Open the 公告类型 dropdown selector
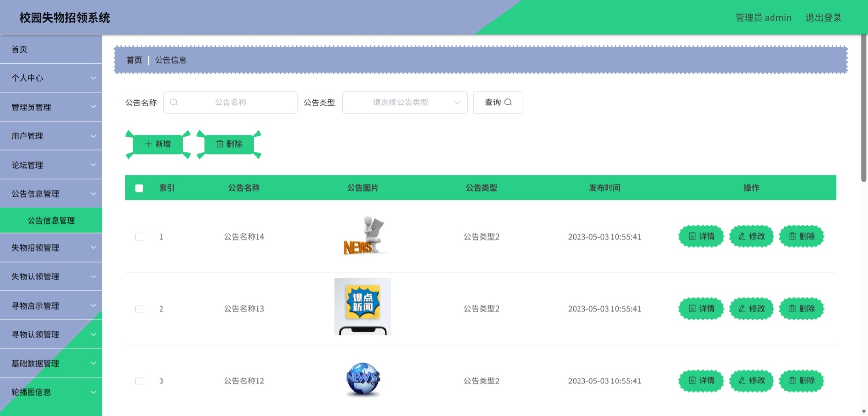This screenshot has height=416, width=868. click(x=405, y=102)
